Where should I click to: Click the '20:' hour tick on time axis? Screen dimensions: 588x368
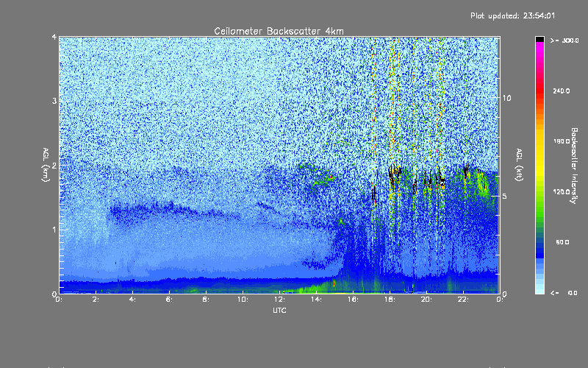click(427, 300)
